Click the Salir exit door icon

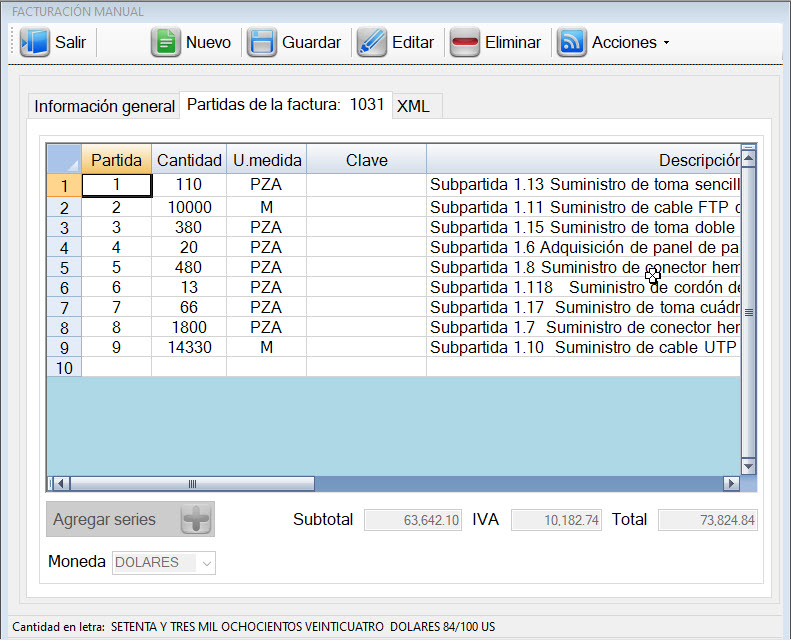[34, 42]
